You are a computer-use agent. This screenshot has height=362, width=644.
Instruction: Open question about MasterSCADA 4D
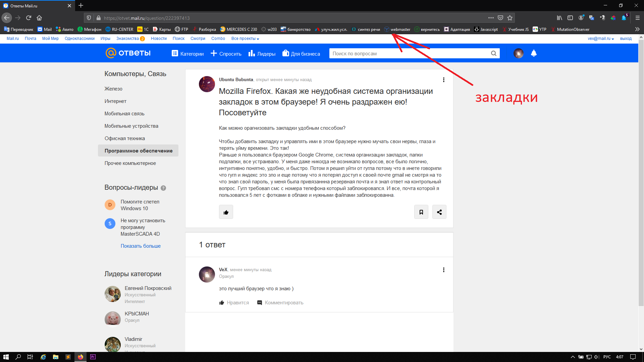(143, 227)
